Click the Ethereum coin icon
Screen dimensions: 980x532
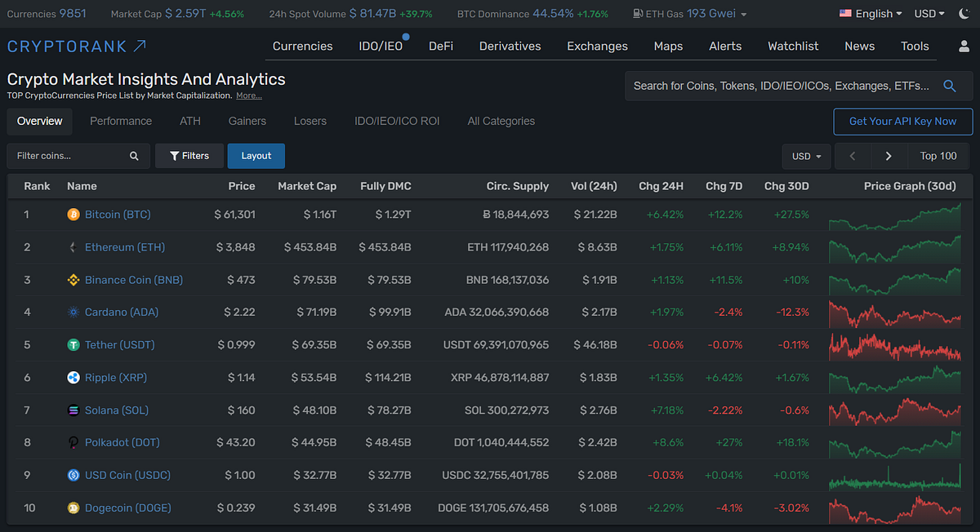point(73,246)
